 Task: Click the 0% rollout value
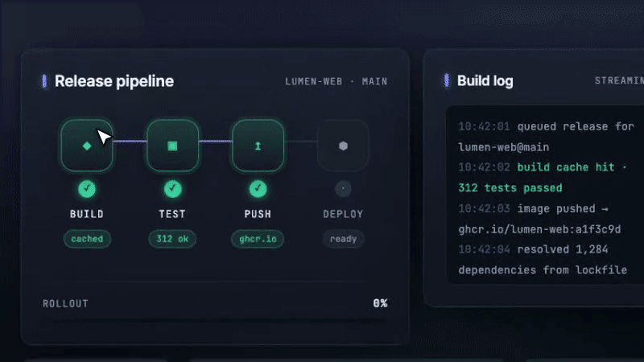pos(380,303)
